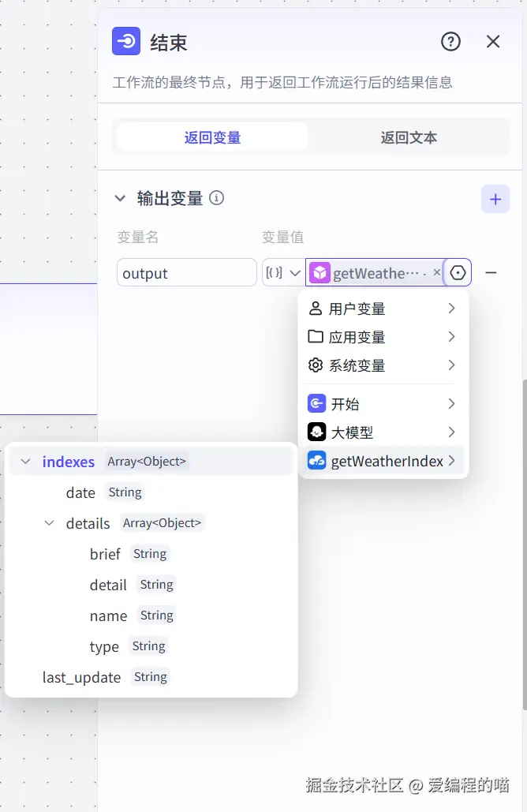
Task: Collapse the 输出变量 section
Action: click(120, 198)
